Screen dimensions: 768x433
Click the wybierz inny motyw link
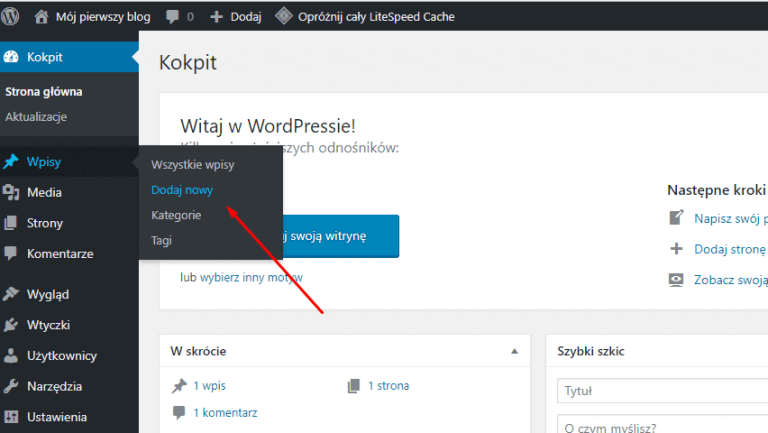(251, 277)
